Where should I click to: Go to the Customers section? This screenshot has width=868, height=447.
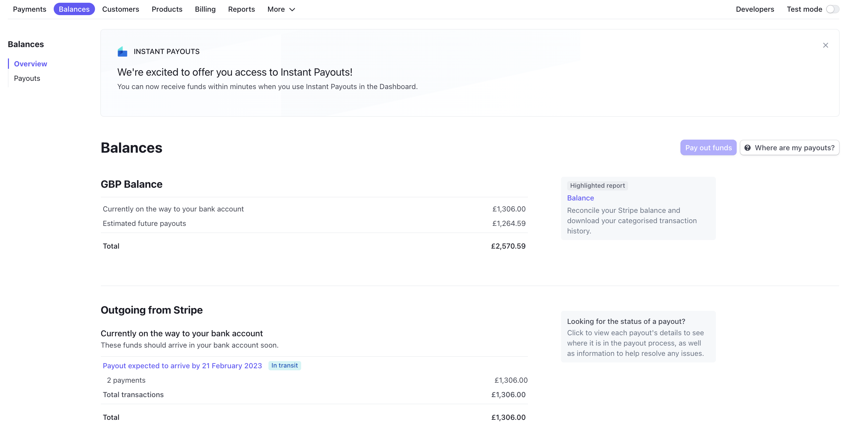[120, 9]
